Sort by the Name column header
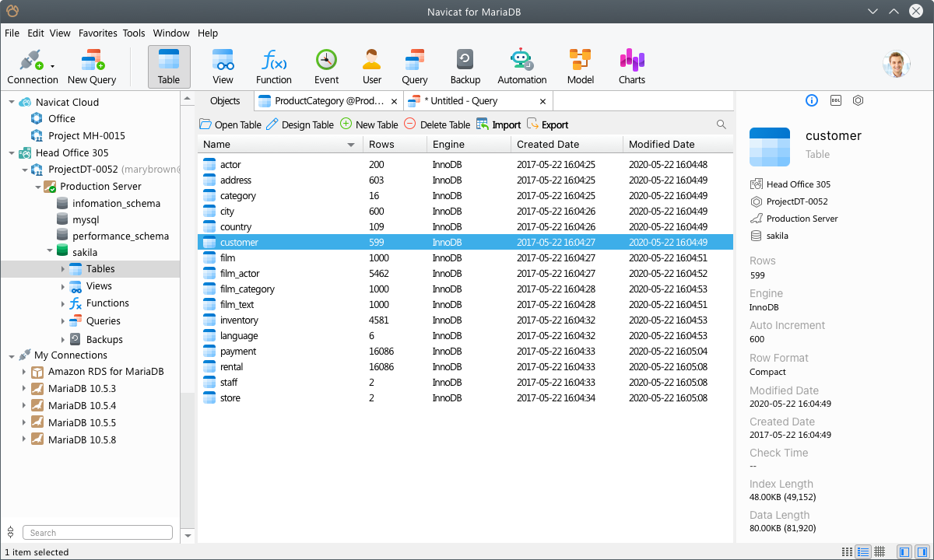Viewport: 934px width, 560px height. (x=280, y=145)
